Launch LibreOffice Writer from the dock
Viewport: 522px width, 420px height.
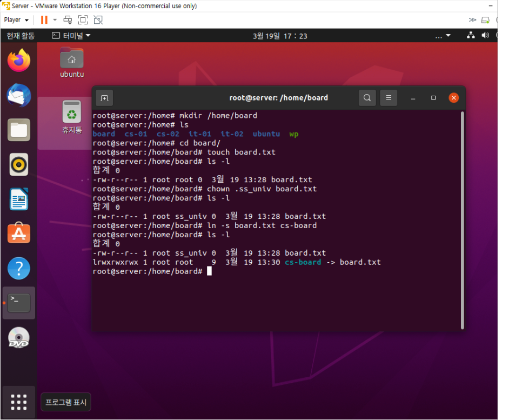[x=19, y=199]
